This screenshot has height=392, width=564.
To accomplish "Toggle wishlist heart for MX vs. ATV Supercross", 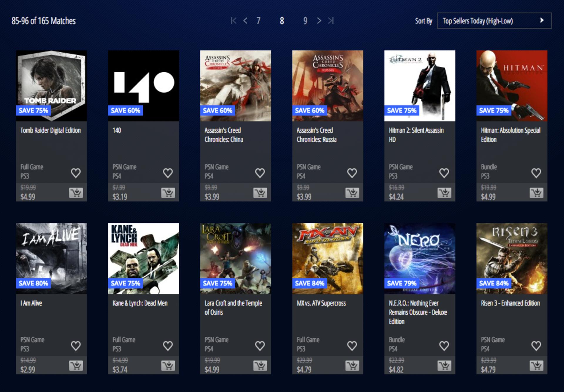I will coord(352,346).
